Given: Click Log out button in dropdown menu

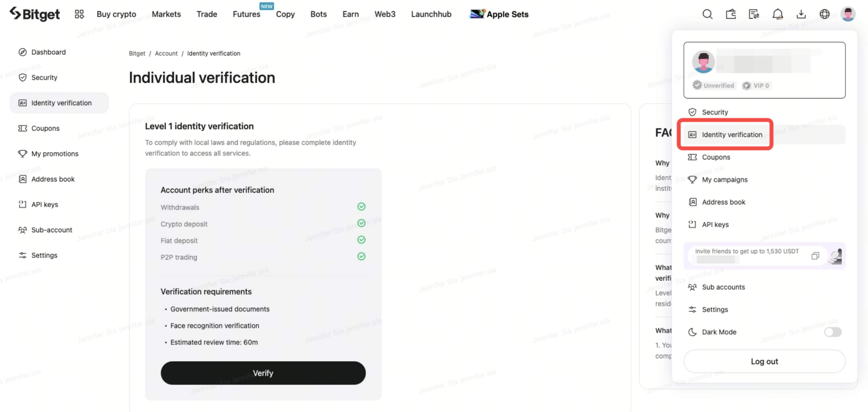Looking at the screenshot, I should [764, 361].
